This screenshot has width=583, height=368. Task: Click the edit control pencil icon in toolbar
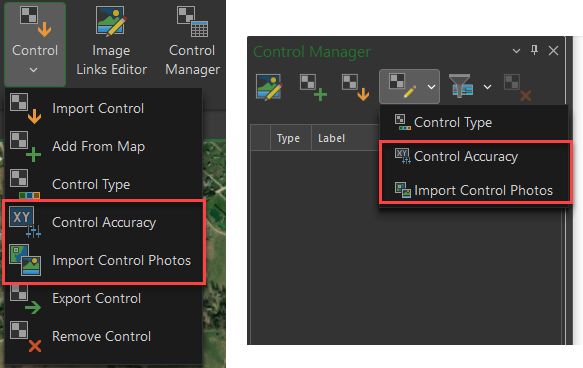coord(402,86)
